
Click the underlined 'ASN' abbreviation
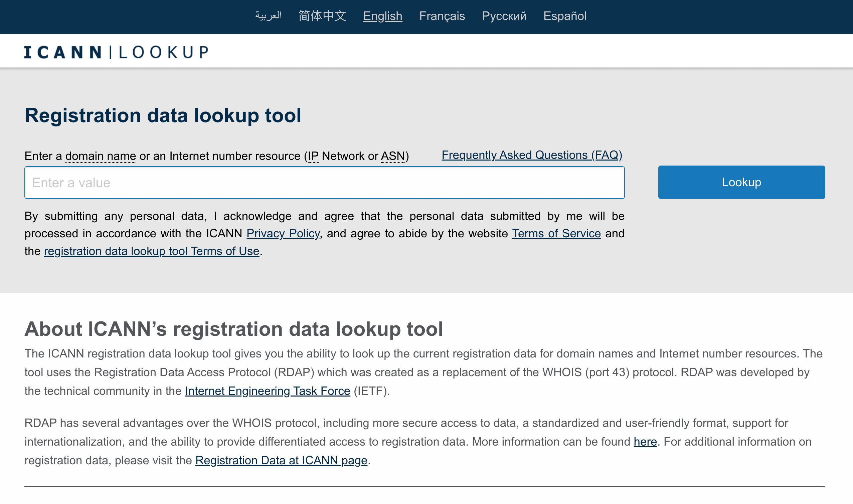392,156
